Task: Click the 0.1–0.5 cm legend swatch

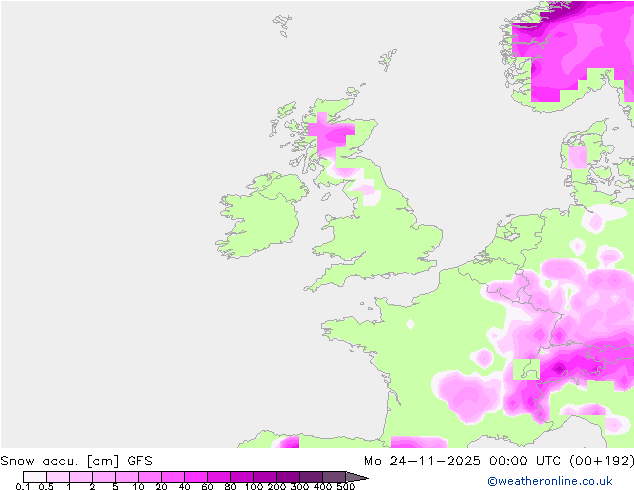Action: click(35, 477)
